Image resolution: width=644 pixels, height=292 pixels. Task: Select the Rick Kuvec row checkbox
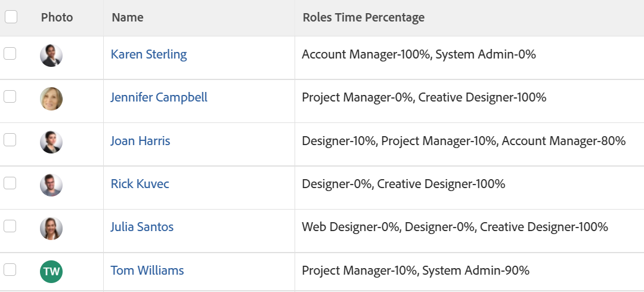pyautogui.click(x=10, y=183)
